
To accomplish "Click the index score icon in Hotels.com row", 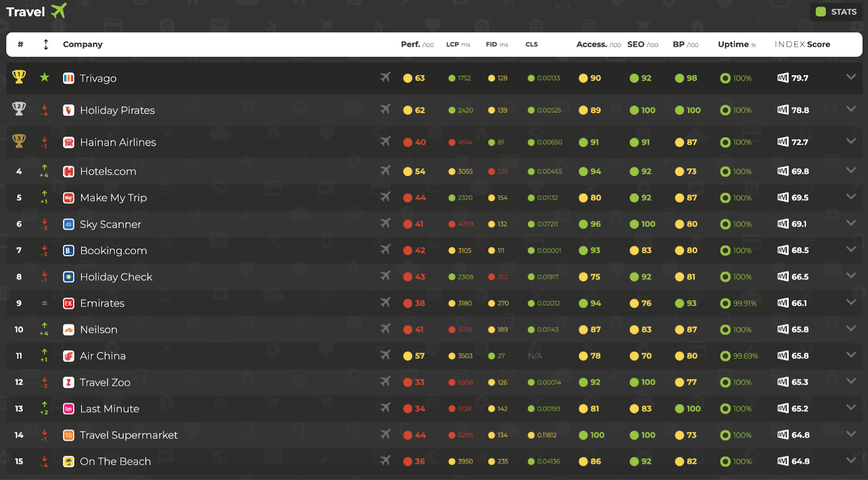I will click(x=782, y=171).
